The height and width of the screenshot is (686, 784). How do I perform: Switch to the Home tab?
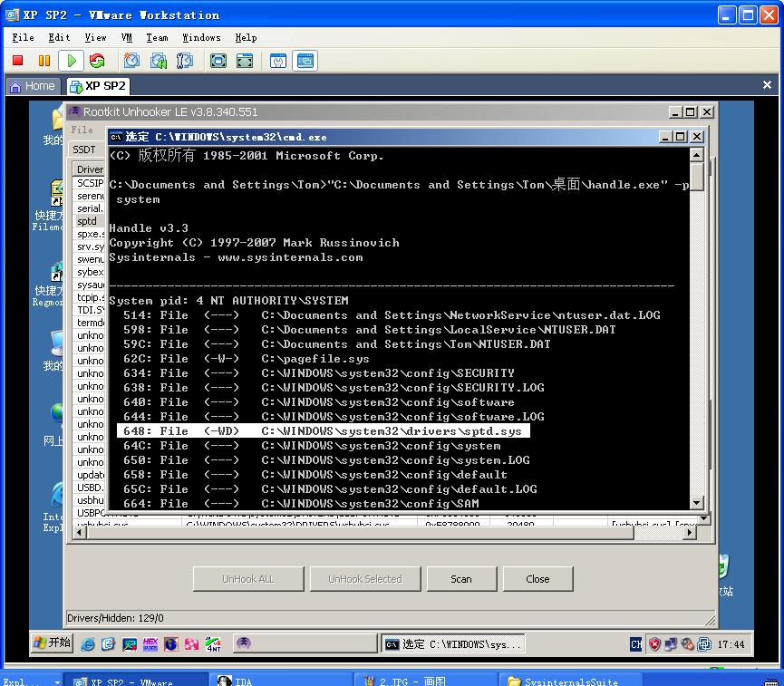(x=33, y=86)
